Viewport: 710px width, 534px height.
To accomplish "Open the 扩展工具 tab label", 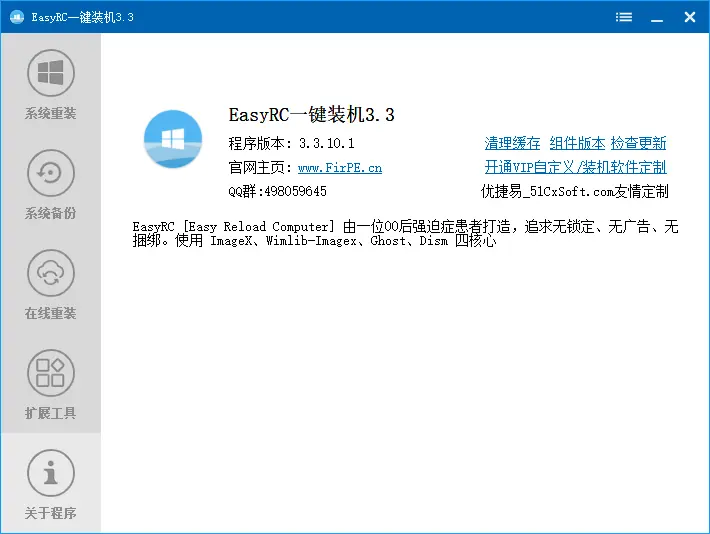I will (x=50, y=414).
